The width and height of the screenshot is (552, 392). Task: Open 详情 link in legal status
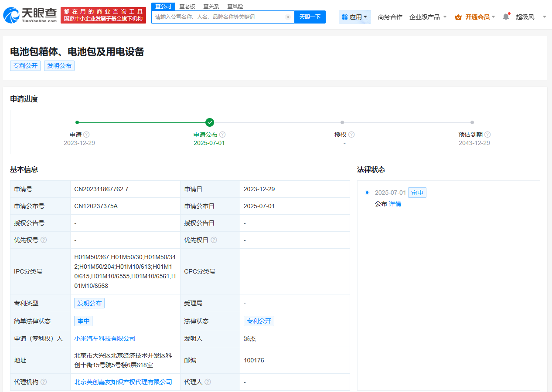click(x=395, y=204)
